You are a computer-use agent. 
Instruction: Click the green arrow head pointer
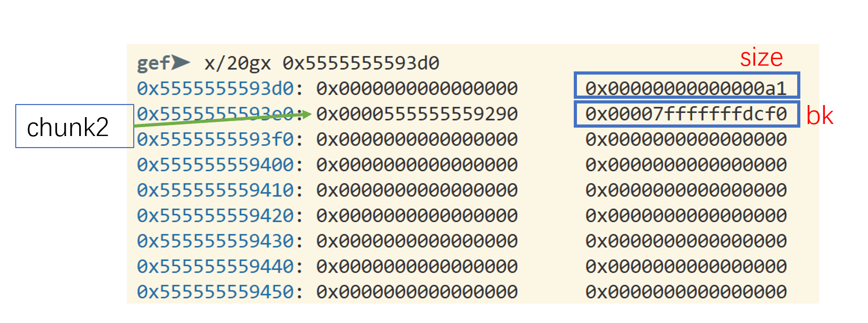click(x=307, y=114)
